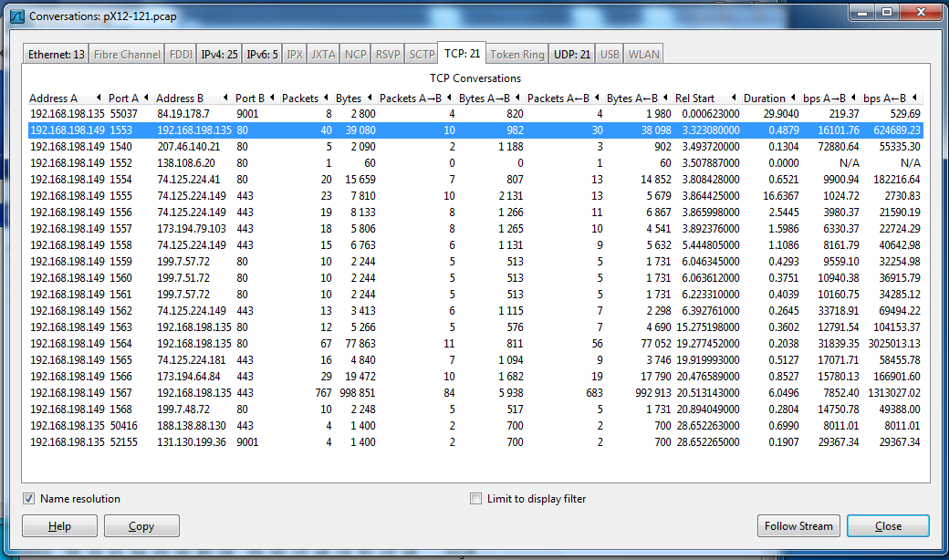Screen dimensions: 949x560
Task: Click sort arrow beside Port A header
Action: pyautogui.click(x=147, y=99)
